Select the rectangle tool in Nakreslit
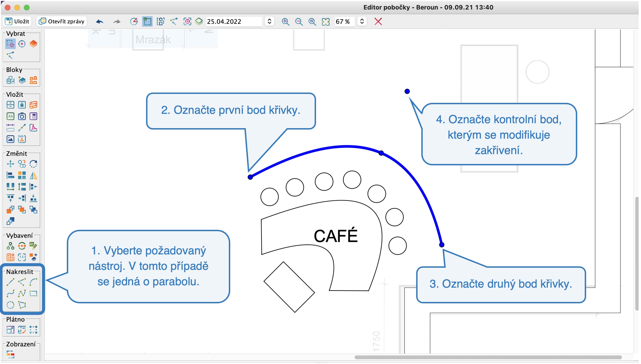 [34, 294]
